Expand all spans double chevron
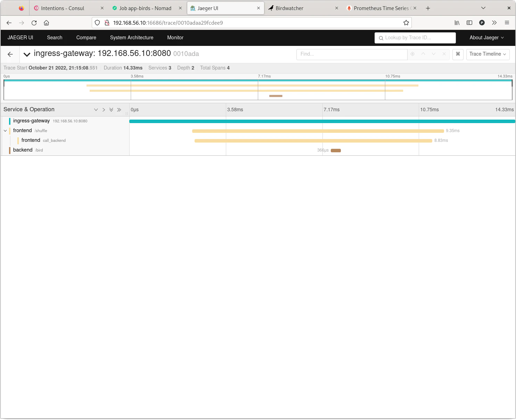 point(111,110)
